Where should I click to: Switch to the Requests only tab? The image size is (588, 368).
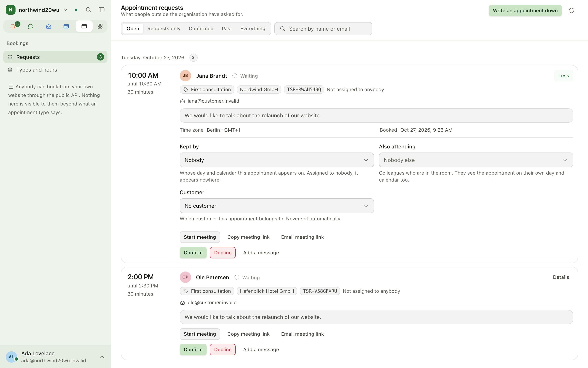click(x=164, y=29)
